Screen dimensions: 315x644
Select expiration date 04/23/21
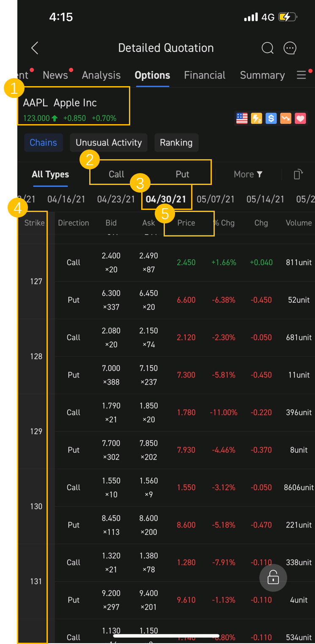(116, 199)
